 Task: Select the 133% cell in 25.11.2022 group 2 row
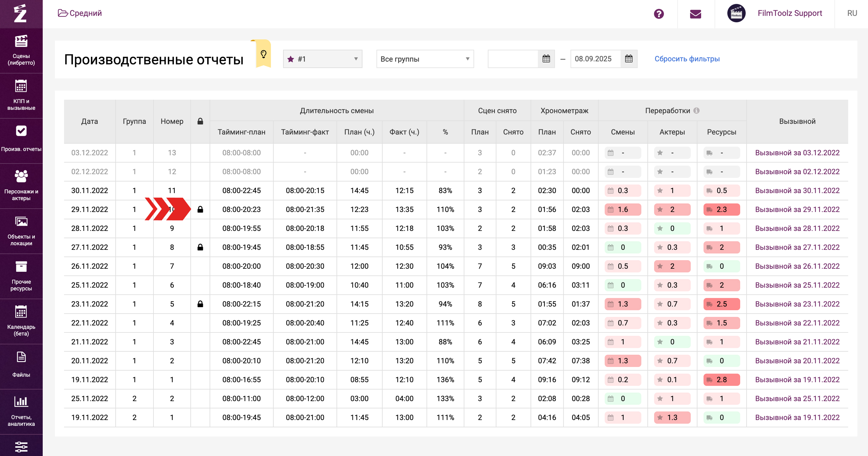[445, 398]
